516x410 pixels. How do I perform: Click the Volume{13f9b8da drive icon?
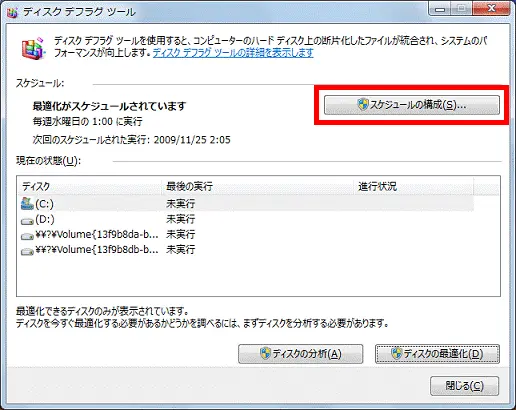coord(27,236)
